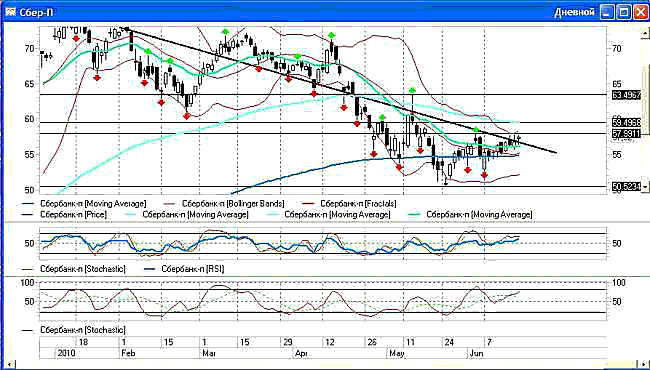The image size is (650, 370).
Task: Click the Сбер-П chart window icon
Action: [10, 11]
